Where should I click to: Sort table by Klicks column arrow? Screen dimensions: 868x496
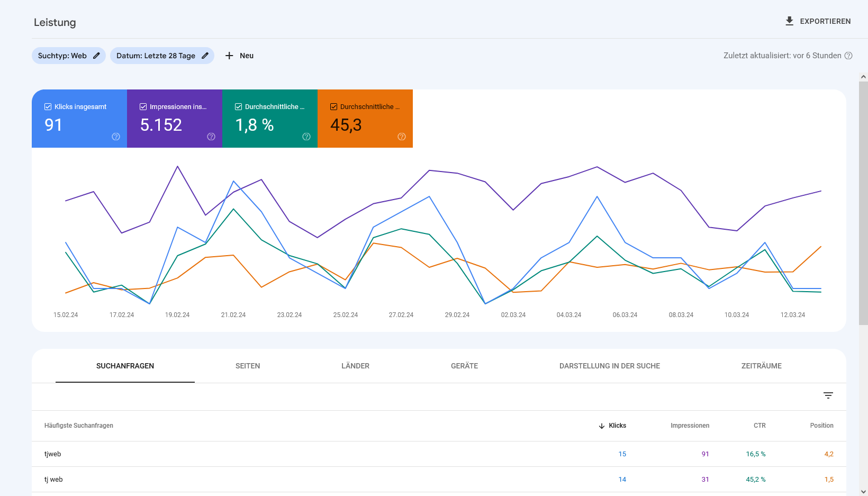pos(602,426)
